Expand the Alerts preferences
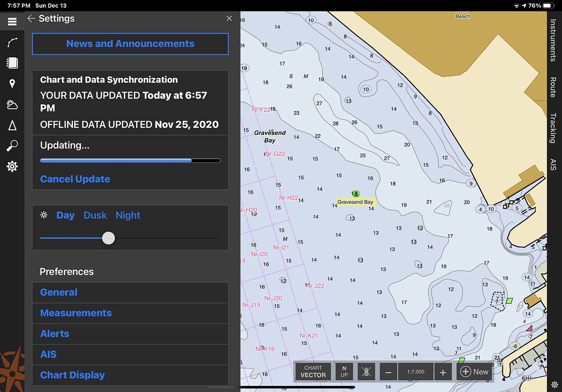This screenshot has width=562, height=392. point(54,333)
